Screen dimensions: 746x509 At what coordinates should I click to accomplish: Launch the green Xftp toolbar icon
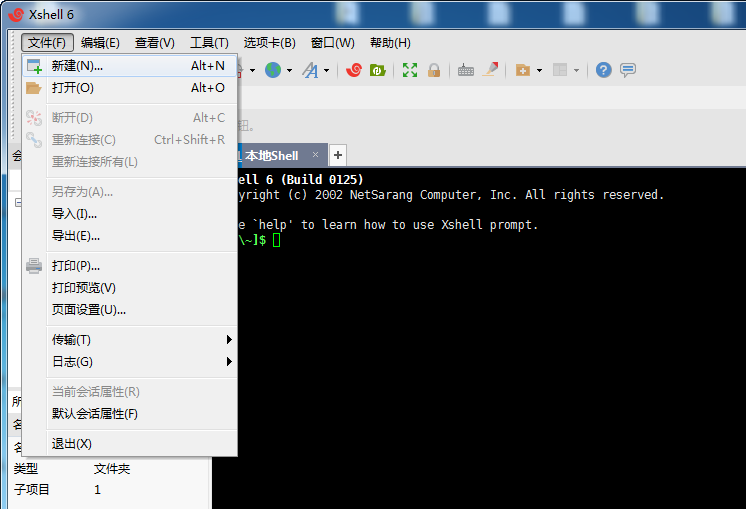pos(378,70)
